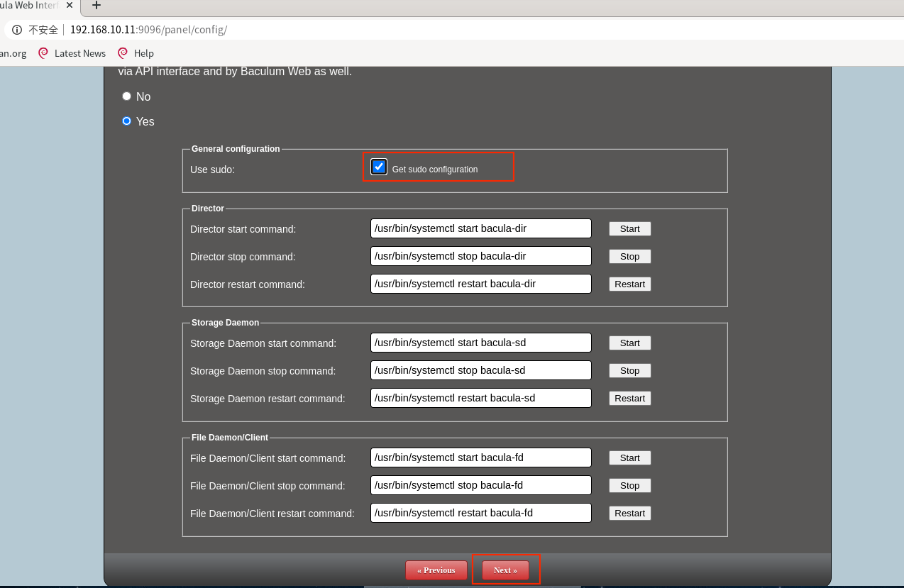Focus the Storage Daemon stop command field
Screen dimensions: 904x588
click(x=480, y=370)
